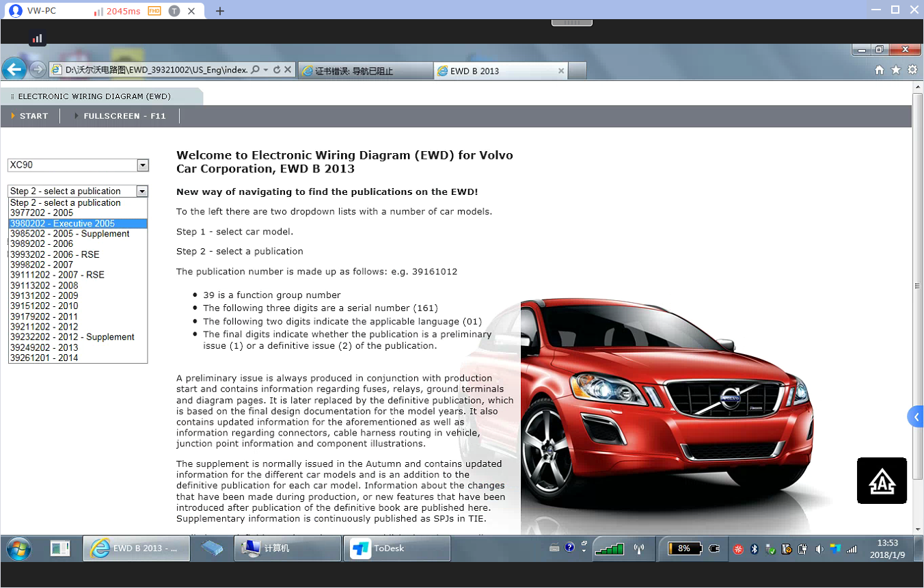The width and height of the screenshot is (924, 588).
Task: Open 计算机 window from taskbar
Action: click(x=288, y=548)
